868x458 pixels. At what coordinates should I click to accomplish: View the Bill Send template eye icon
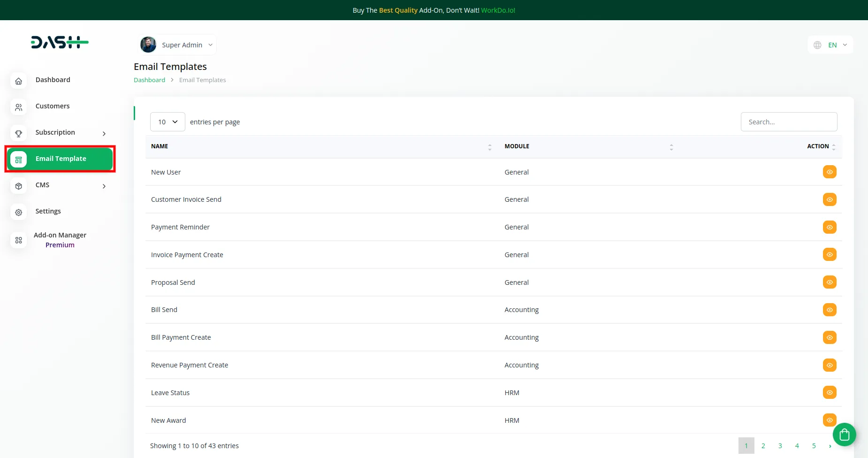pyautogui.click(x=829, y=310)
